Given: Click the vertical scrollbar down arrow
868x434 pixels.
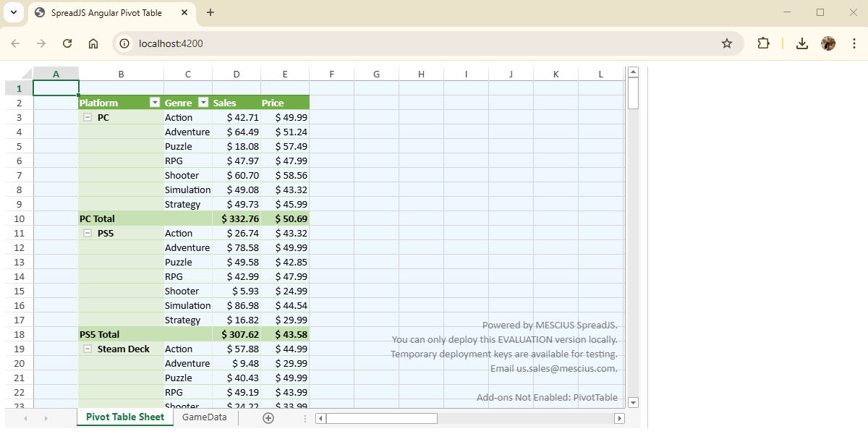Looking at the screenshot, I should [634, 402].
